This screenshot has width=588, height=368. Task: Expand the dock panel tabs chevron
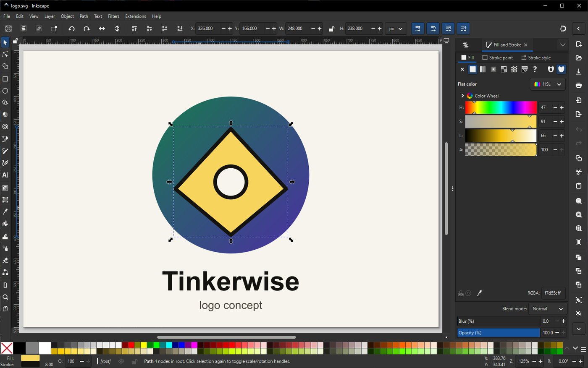pos(563,45)
